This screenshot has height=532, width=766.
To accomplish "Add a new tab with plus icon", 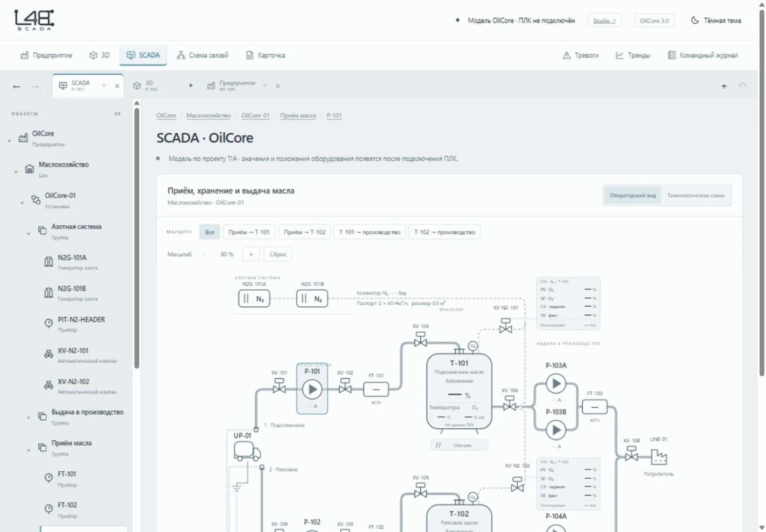I will tap(724, 86).
